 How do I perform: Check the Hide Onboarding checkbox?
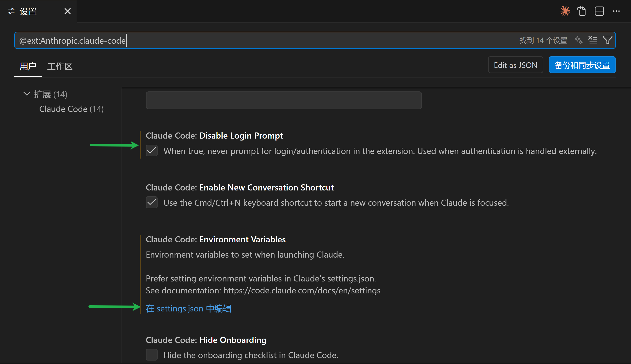click(x=152, y=355)
